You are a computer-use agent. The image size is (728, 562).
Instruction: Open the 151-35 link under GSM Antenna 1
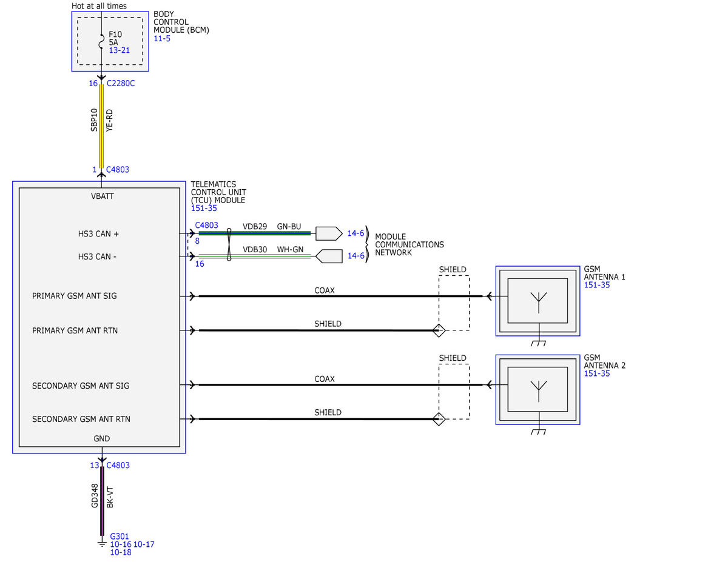click(x=597, y=285)
